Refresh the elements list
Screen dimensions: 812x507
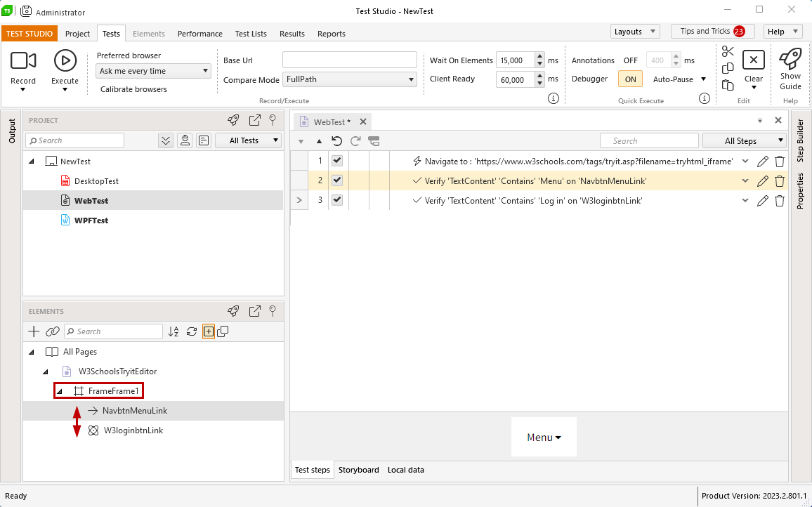tap(192, 331)
